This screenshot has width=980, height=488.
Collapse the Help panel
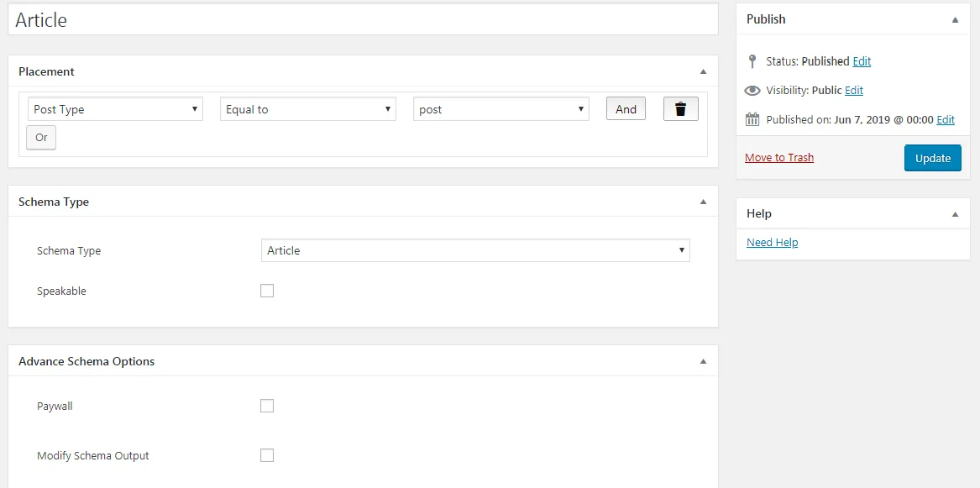pyautogui.click(x=955, y=214)
